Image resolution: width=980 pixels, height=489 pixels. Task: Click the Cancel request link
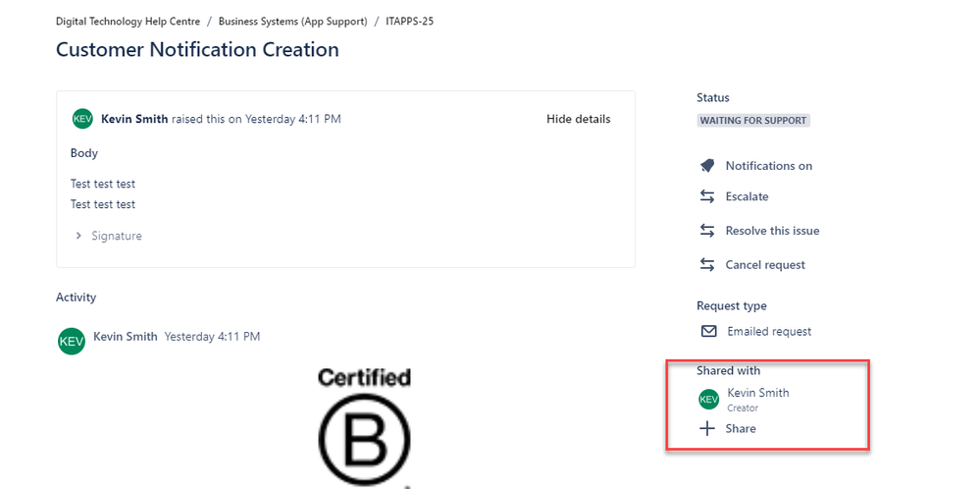tap(765, 265)
